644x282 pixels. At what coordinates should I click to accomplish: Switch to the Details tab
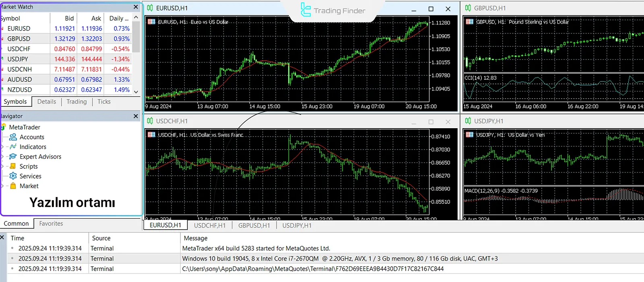pos(47,102)
